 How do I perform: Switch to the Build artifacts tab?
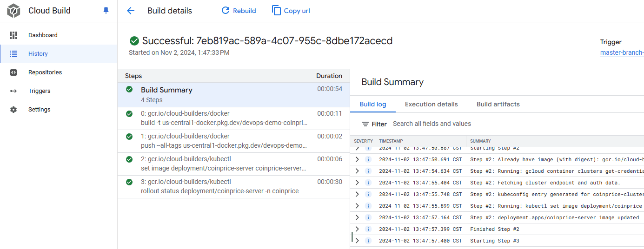498,104
